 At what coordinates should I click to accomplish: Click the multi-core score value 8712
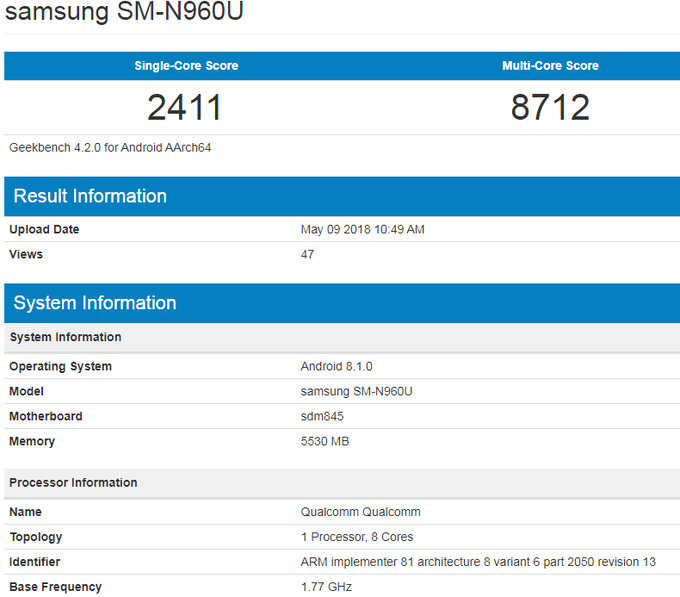550,107
